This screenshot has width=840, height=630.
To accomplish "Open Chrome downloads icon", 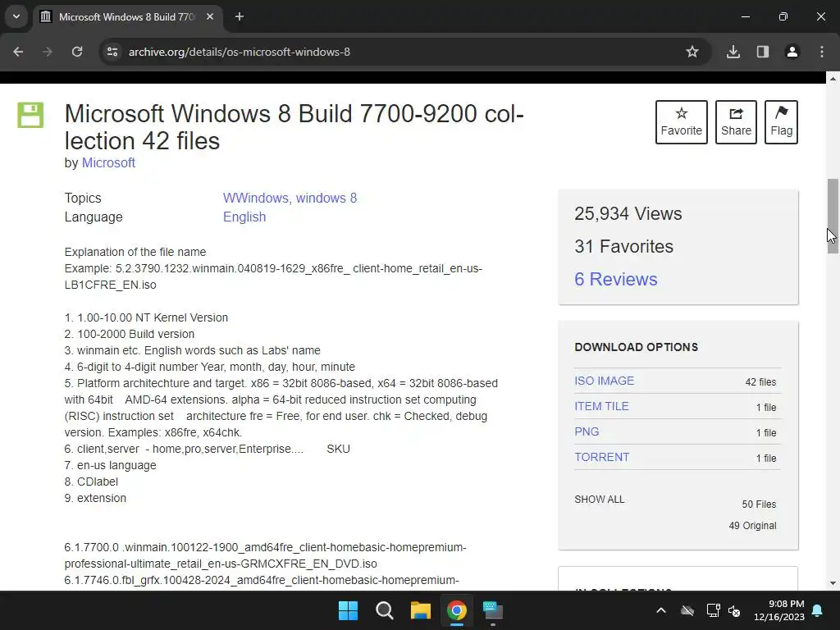I will tap(733, 52).
